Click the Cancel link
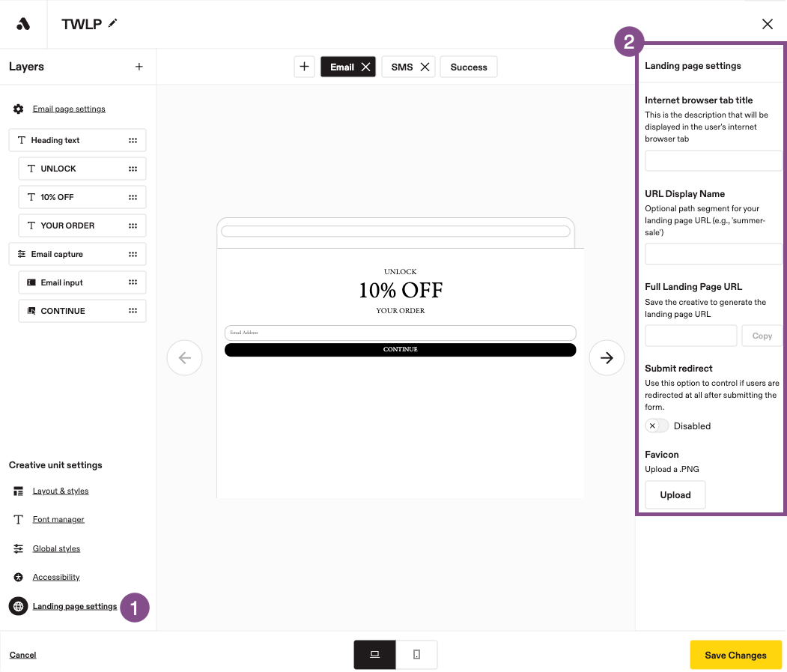This screenshot has width=787, height=672. pyautogui.click(x=22, y=655)
